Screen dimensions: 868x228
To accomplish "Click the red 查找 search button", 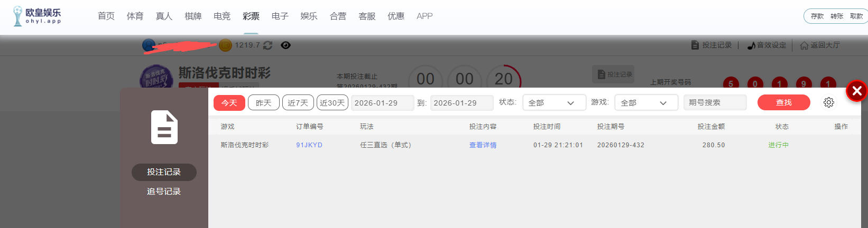I will pos(783,102).
